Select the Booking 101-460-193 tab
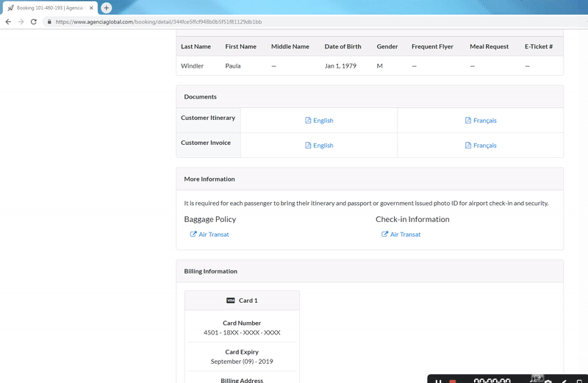Viewport: 588px width, 383px height. tap(48, 7)
